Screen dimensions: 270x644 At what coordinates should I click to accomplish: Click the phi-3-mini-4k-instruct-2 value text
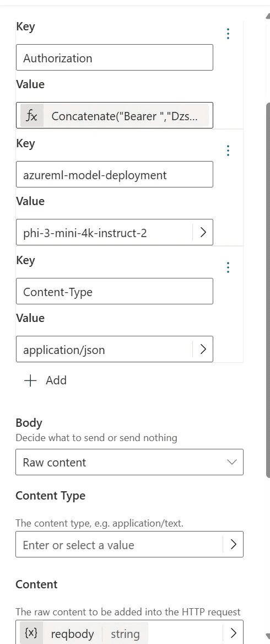pos(85,233)
